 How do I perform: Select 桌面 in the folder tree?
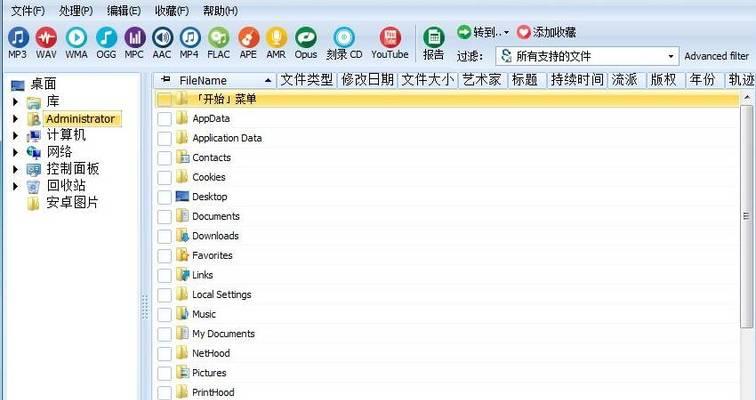coord(43,84)
